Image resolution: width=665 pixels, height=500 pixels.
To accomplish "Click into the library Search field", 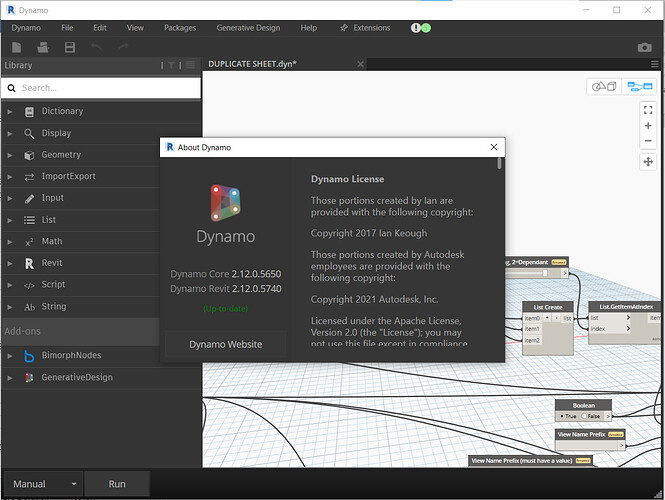I will tap(101, 88).
